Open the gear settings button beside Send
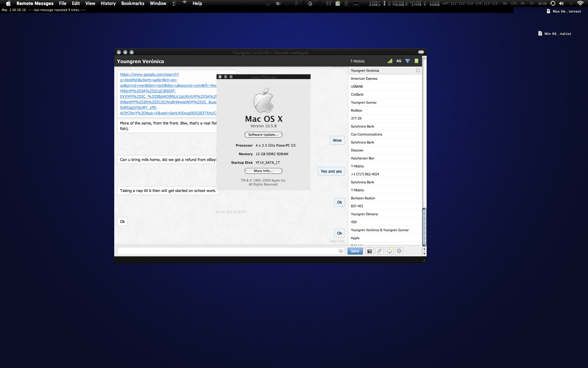Screen dimensions: 588x368 pyautogui.click(x=399, y=251)
